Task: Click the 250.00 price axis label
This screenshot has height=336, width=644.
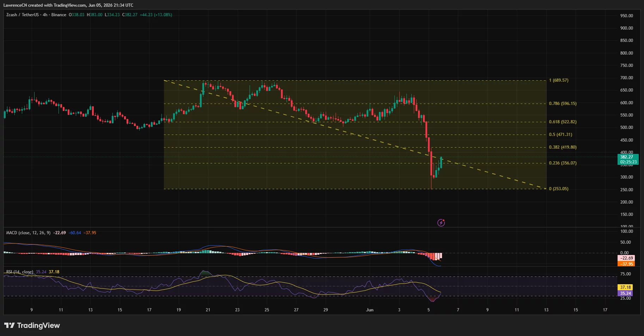Action: (x=627, y=190)
